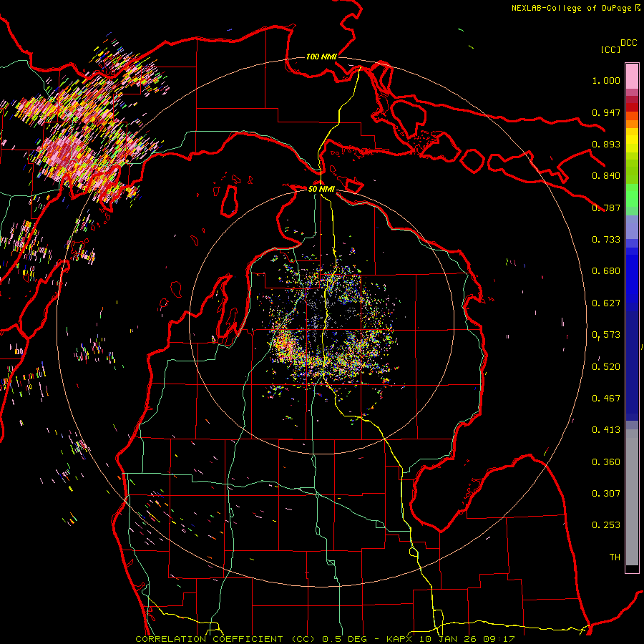
Task: Click the DCC legend title
Action: click(x=628, y=43)
